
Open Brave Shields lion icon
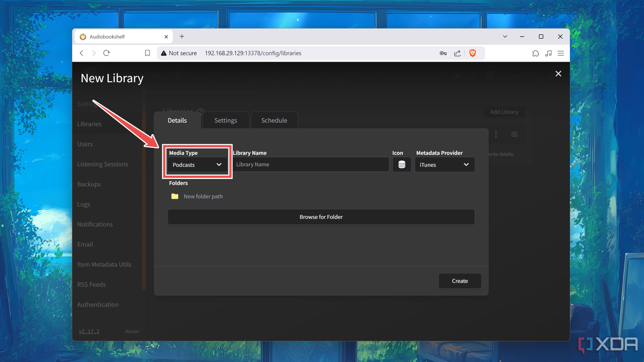(472, 53)
